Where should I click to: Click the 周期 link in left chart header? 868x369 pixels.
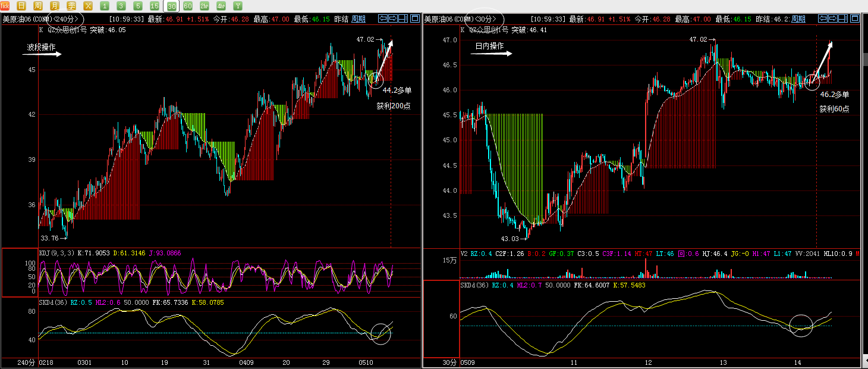pos(358,19)
